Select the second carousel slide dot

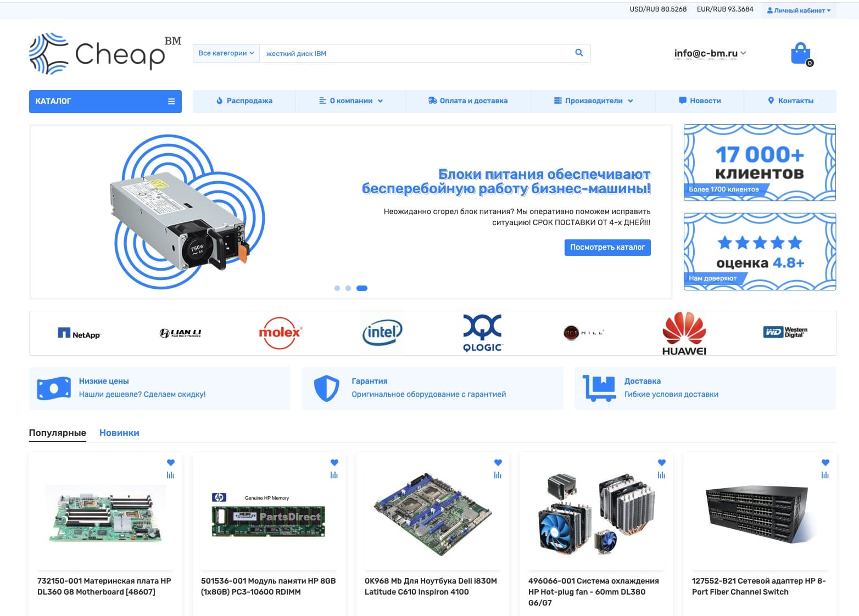(348, 288)
